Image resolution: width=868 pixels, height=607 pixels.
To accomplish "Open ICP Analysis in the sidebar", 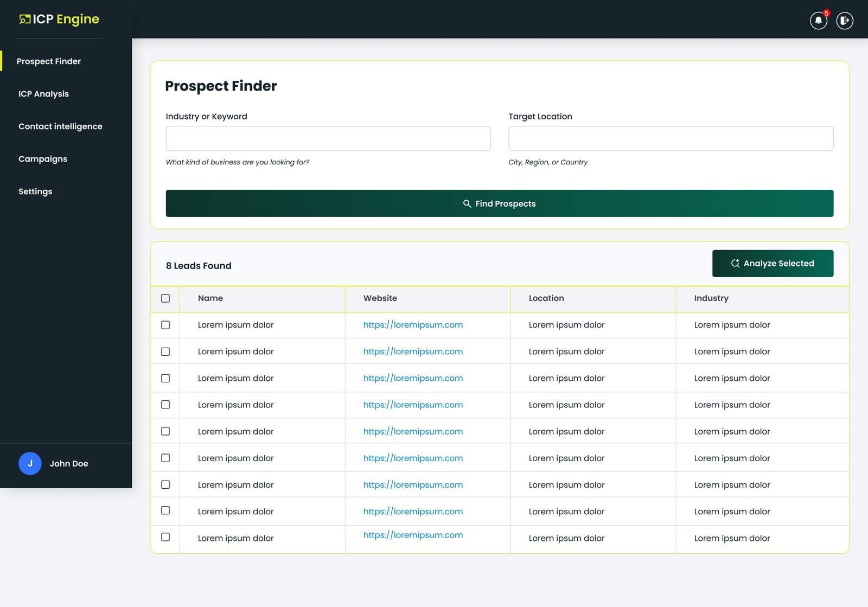I will (43, 94).
